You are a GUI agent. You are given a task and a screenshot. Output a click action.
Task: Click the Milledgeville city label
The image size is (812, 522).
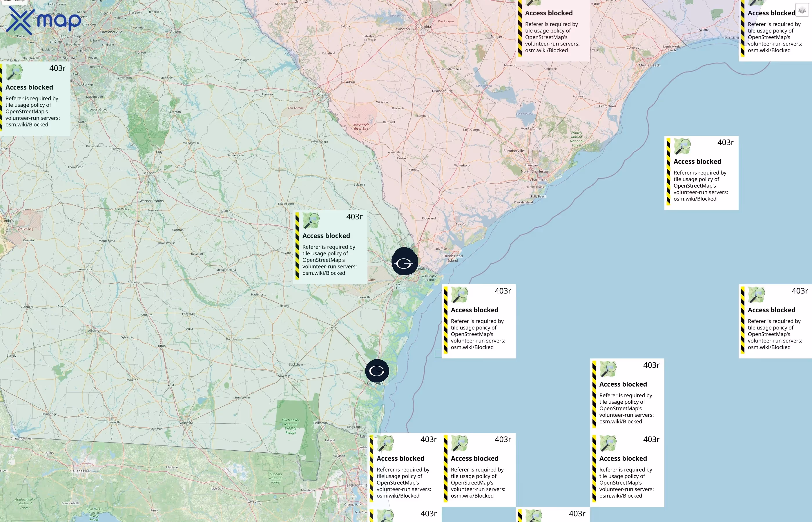(x=191, y=143)
